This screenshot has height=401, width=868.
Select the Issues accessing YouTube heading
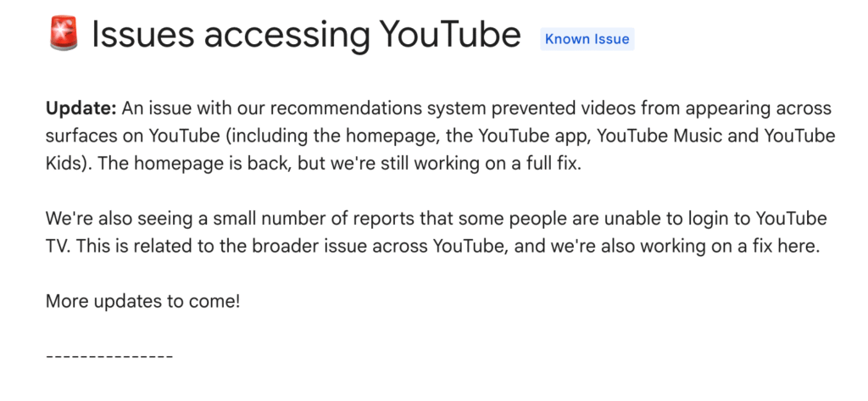(305, 35)
